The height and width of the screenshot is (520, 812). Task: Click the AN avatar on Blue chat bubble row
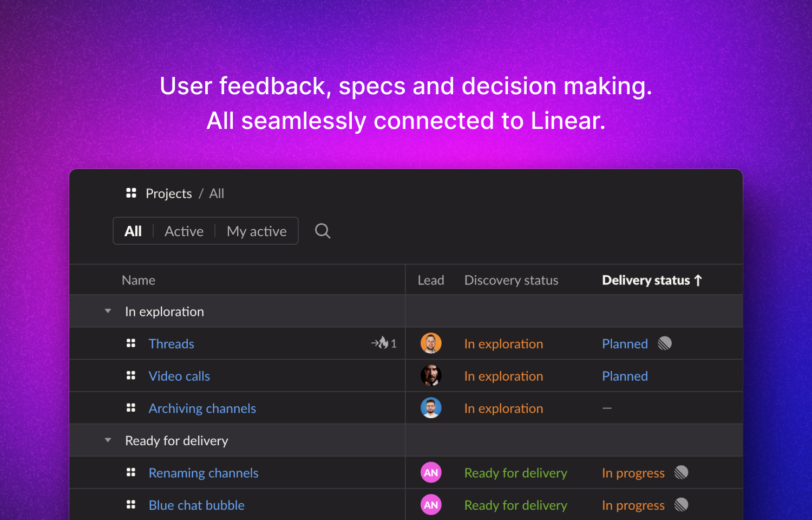point(431,505)
